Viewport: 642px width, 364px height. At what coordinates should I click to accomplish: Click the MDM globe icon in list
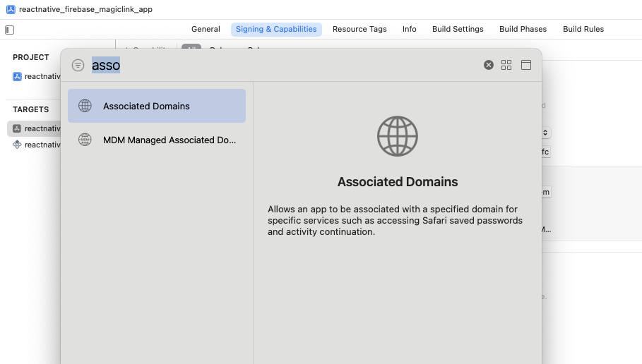(85, 140)
